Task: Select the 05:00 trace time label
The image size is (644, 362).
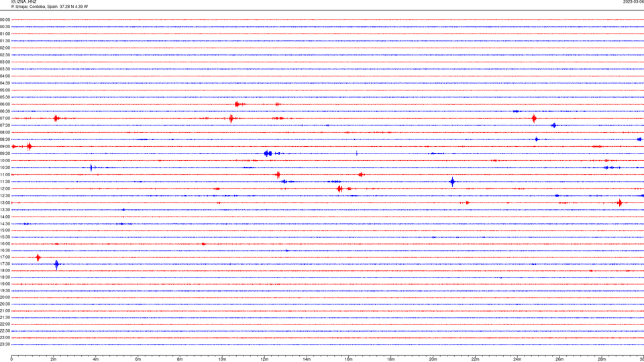Action: coord(5,90)
